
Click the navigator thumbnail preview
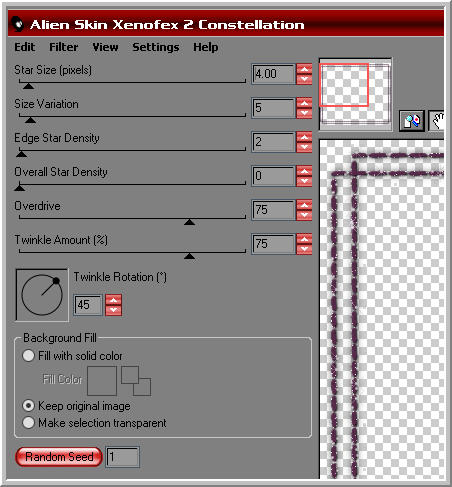355,94
